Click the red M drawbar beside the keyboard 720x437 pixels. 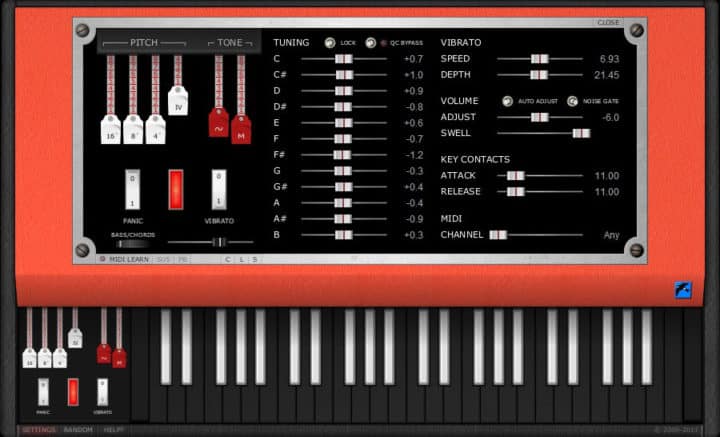119,358
